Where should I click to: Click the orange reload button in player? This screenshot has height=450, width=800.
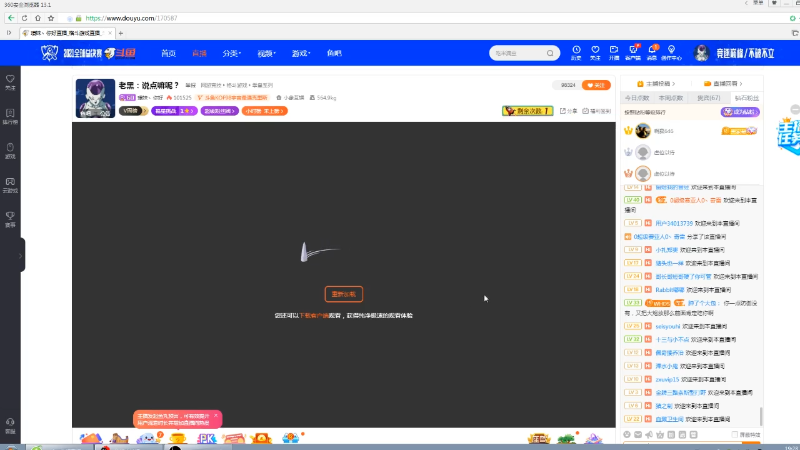point(344,294)
